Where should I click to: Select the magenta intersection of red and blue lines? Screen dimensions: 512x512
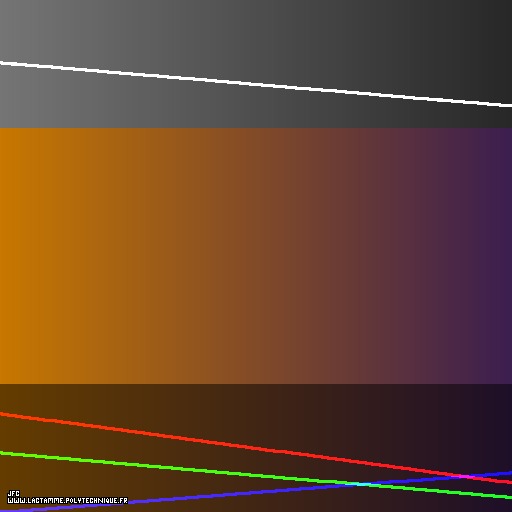468,477
